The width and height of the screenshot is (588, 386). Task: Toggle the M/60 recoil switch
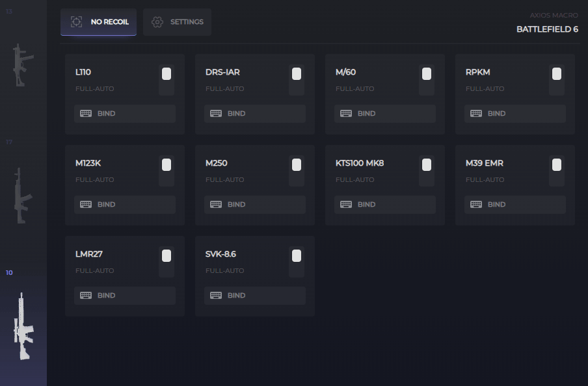pos(427,80)
